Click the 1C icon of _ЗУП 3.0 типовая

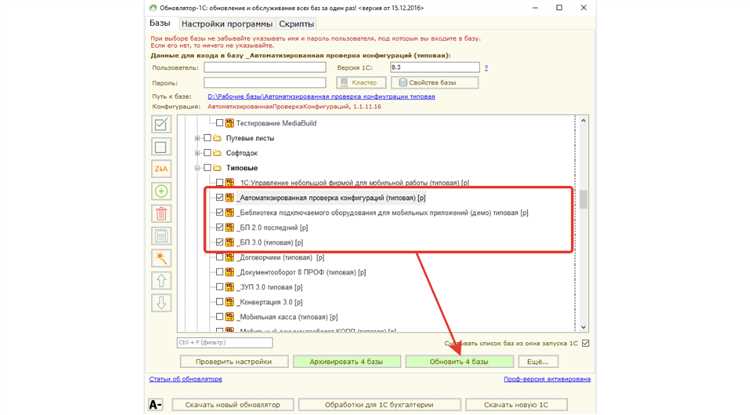pyautogui.click(x=230, y=287)
